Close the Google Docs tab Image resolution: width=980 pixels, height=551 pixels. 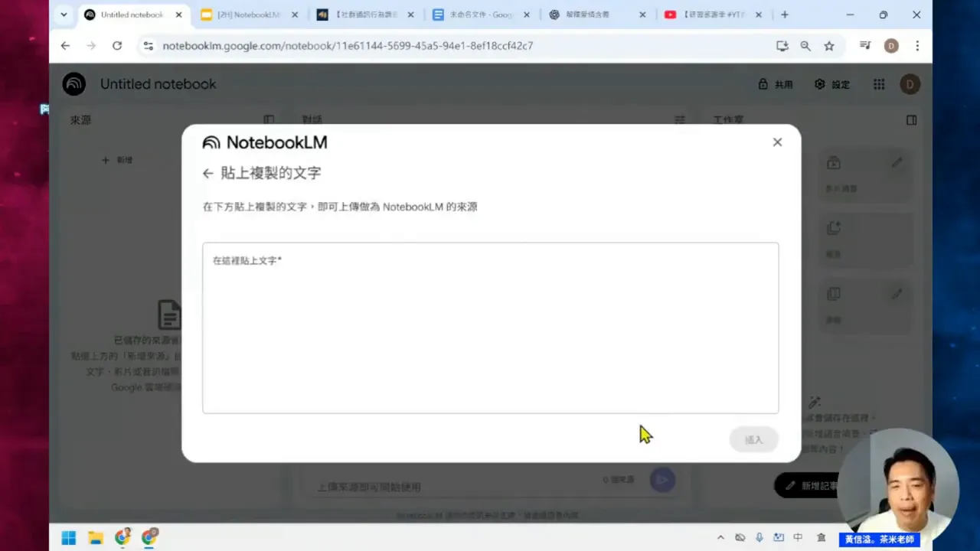527,15
